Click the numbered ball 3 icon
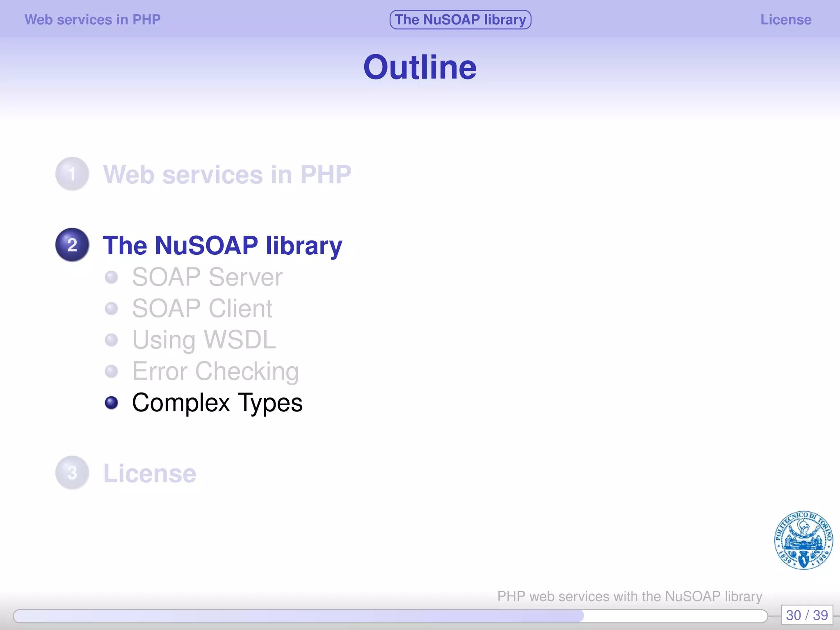Image resolution: width=840 pixels, height=630 pixels. click(x=72, y=473)
